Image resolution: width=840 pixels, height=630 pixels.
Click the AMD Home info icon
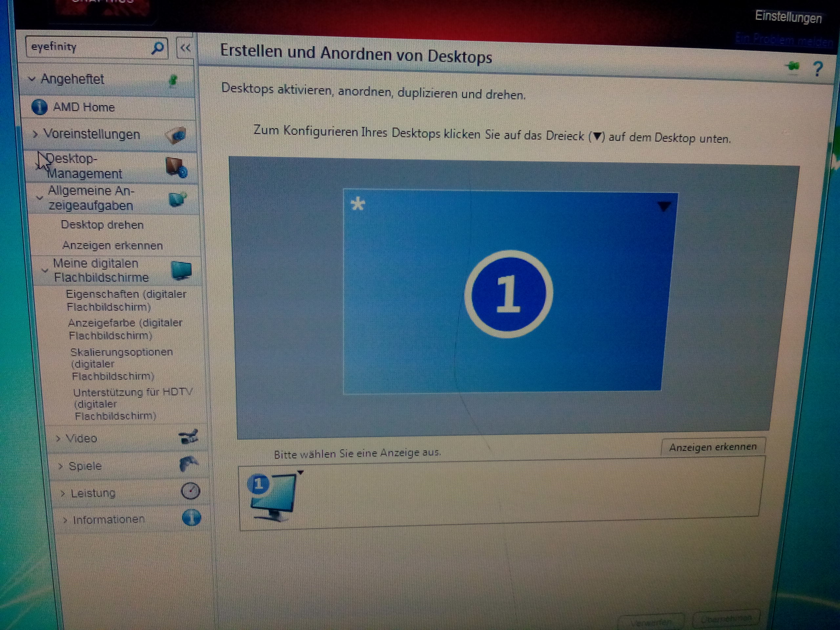point(39,108)
